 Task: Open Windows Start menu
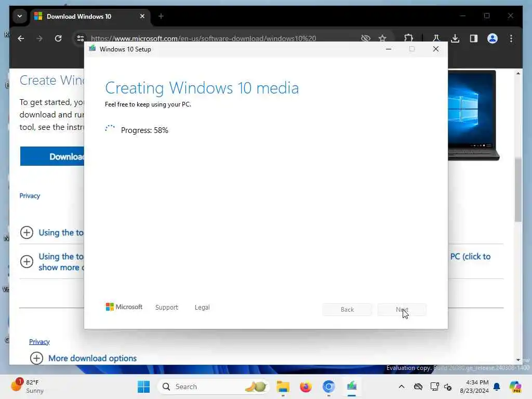pos(143,387)
